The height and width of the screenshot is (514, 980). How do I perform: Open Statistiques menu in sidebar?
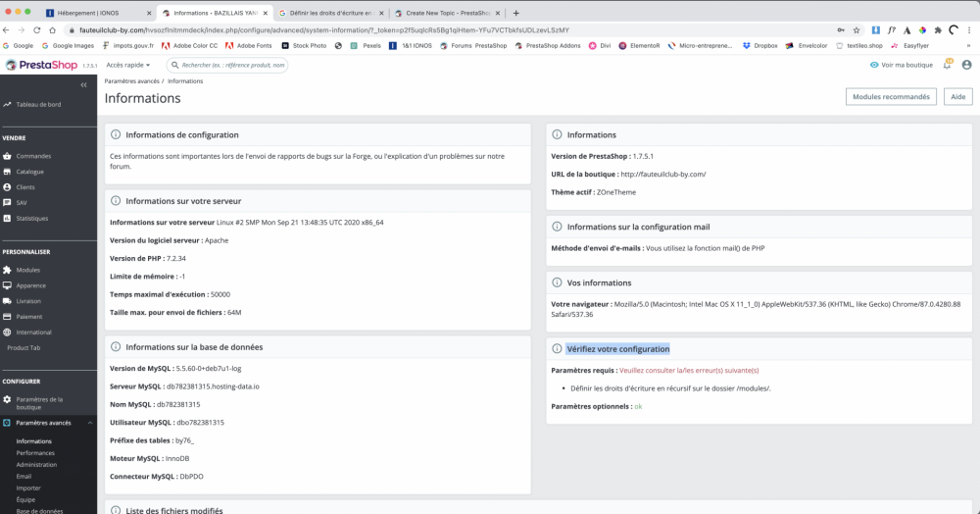click(32, 218)
